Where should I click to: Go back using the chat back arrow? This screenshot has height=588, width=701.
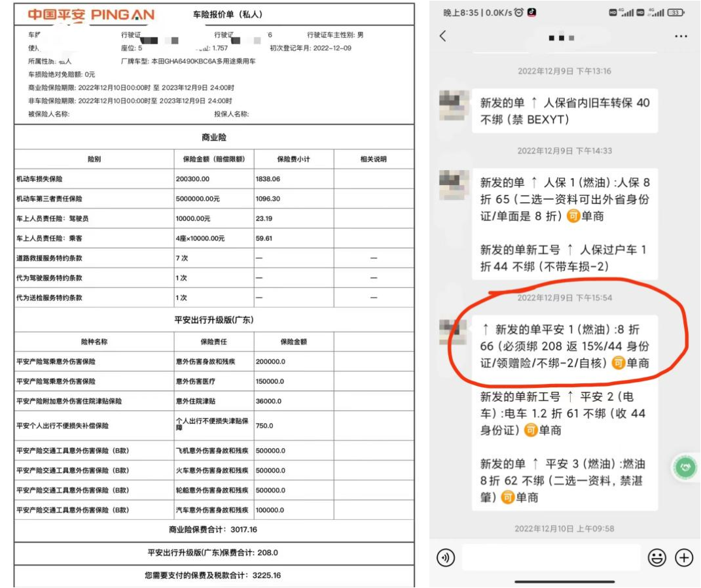pos(443,36)
